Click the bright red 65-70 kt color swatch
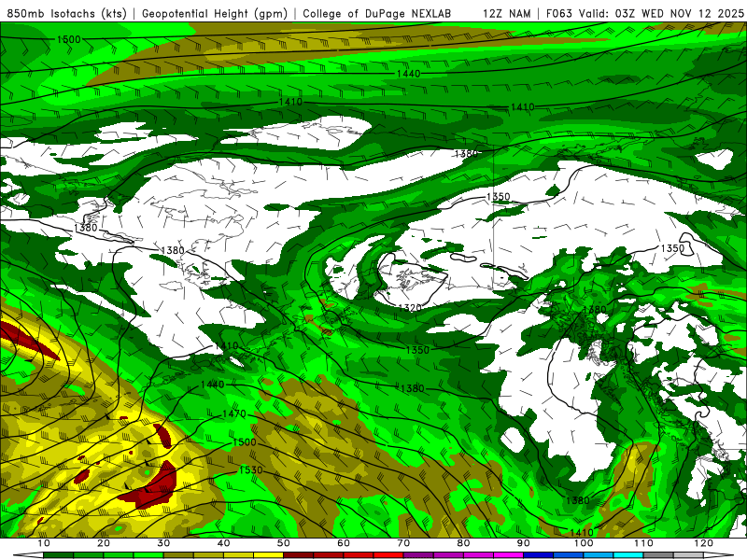 pyautogui.click(x=388, y=555)
